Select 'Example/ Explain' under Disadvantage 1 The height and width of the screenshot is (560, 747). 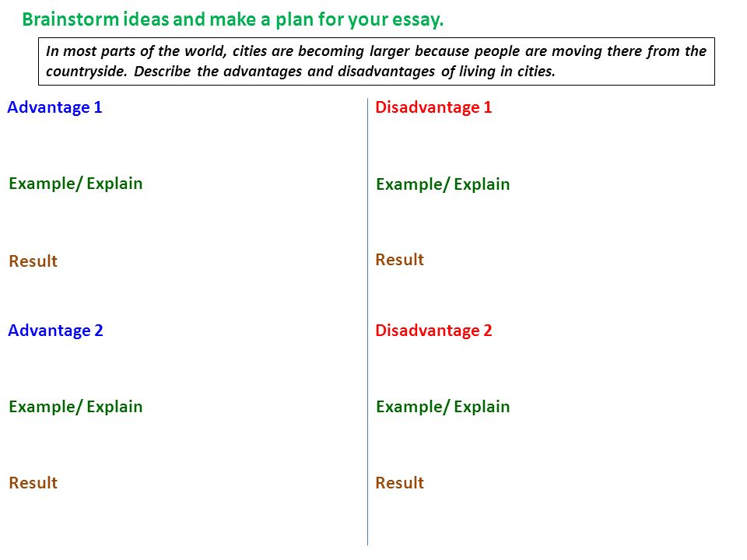point(443,185)
